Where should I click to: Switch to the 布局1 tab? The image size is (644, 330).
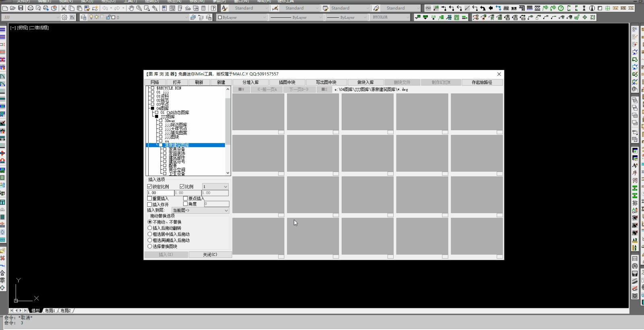tap(50, 311)
